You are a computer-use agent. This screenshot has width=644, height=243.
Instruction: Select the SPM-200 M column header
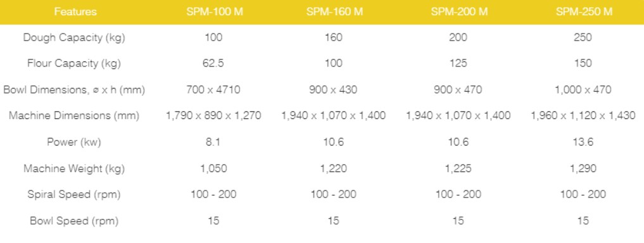(x=459, y=11)
